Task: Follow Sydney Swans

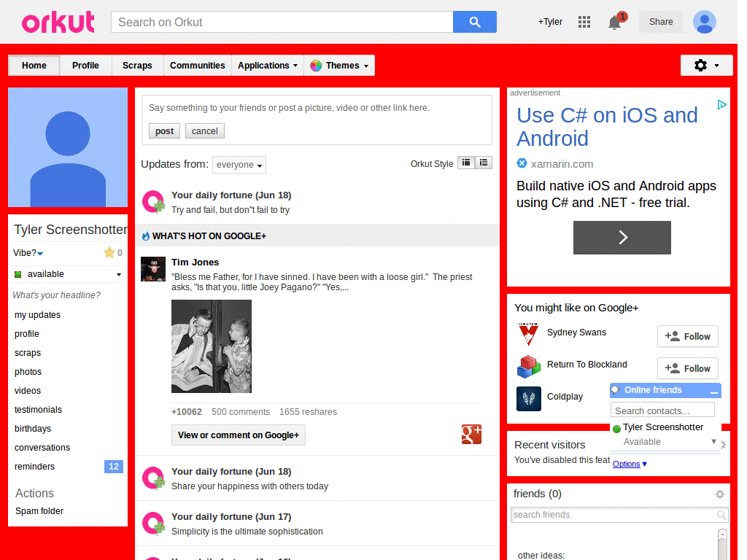Action: point(687,336)
